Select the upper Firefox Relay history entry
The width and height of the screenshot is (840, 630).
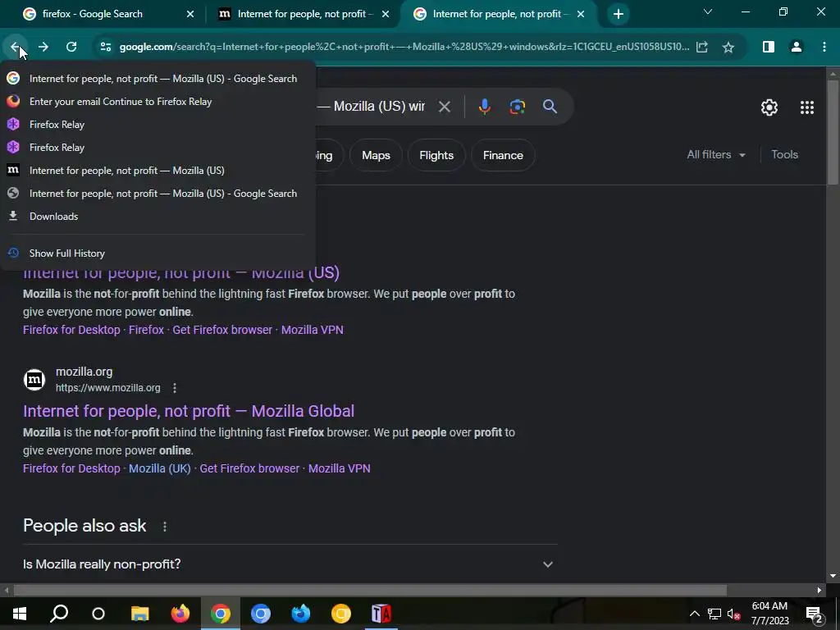coord(158,125)
